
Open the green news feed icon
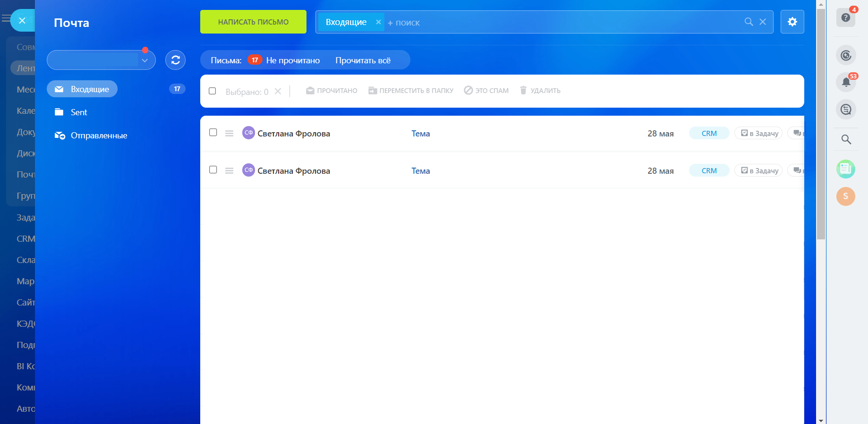point(846,169)
